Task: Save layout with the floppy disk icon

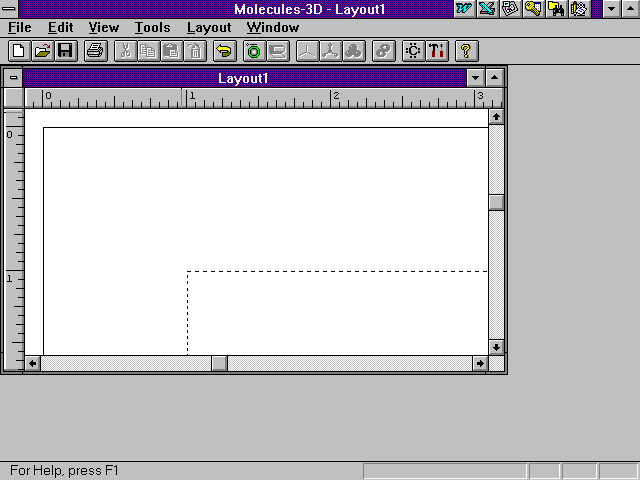Action: [x=66, y=51]
